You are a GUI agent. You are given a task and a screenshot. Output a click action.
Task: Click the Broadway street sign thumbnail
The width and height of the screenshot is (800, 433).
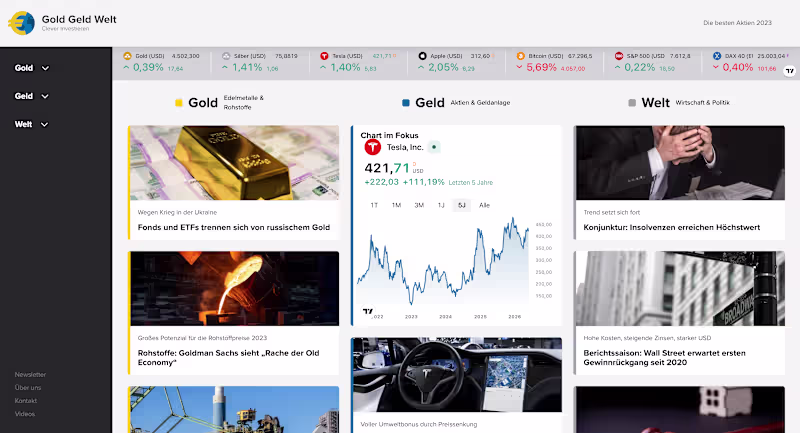[681, 288]
